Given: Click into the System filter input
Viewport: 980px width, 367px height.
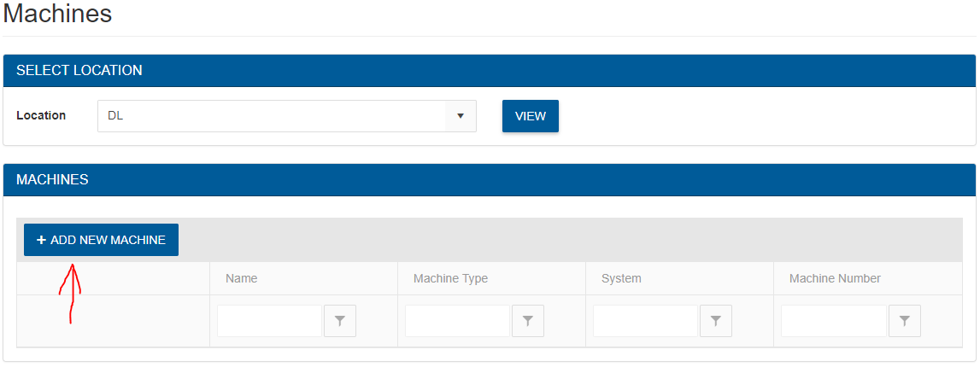Looking at the screenshot, I should [645, 321].
